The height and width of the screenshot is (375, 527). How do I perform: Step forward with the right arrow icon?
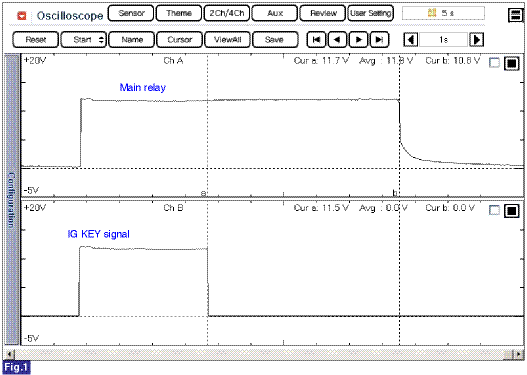click(x=358, y=40)
